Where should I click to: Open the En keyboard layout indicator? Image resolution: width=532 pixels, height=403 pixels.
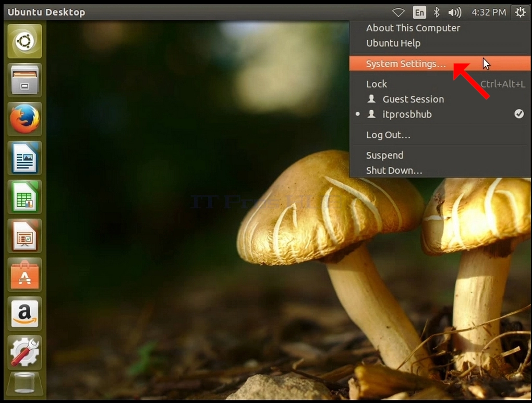(419, 13)
